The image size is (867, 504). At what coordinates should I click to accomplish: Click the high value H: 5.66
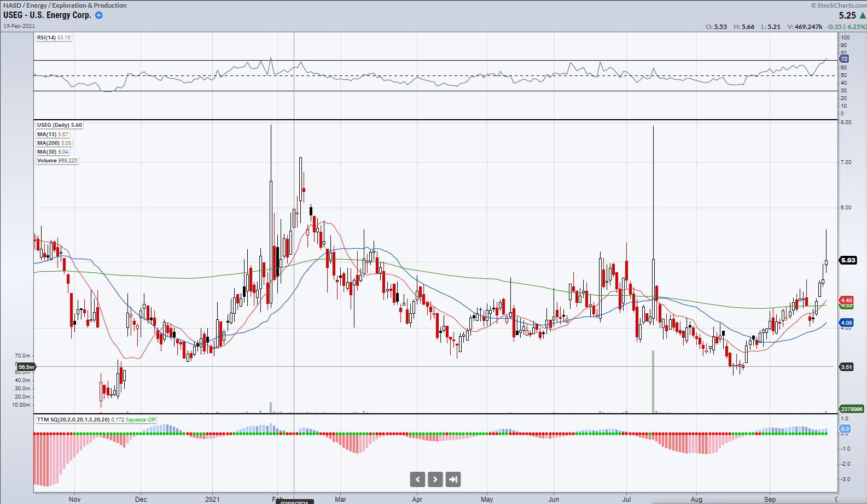pos(744,26)
